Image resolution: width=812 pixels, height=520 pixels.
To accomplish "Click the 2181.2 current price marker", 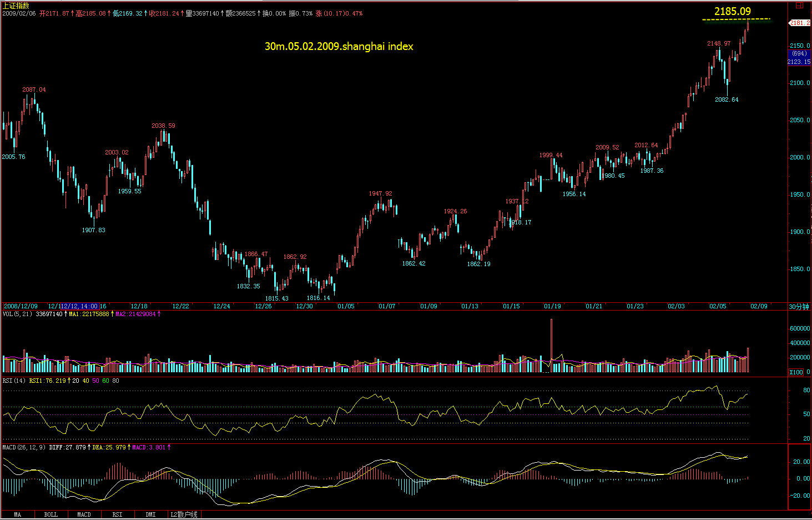I will tap(800, 23).
